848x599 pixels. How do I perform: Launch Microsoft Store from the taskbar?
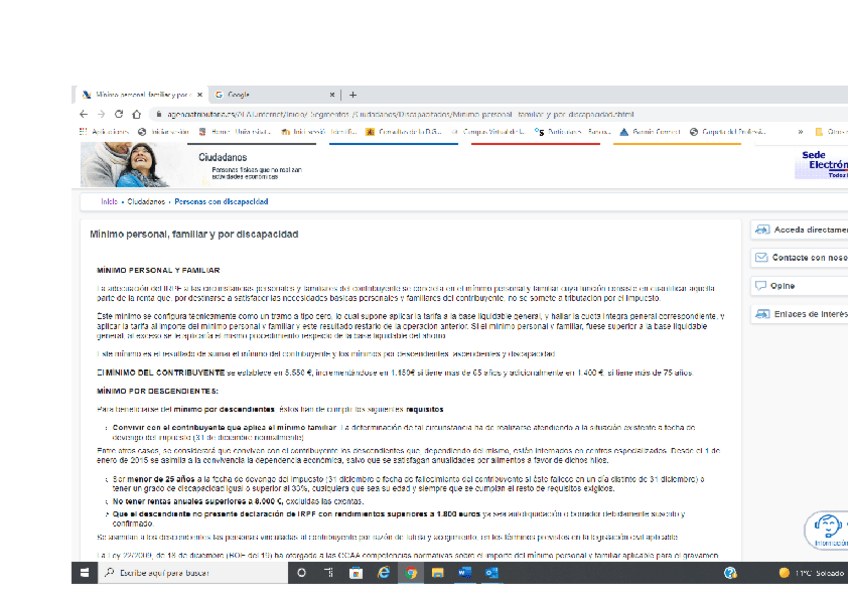point(356,573)
